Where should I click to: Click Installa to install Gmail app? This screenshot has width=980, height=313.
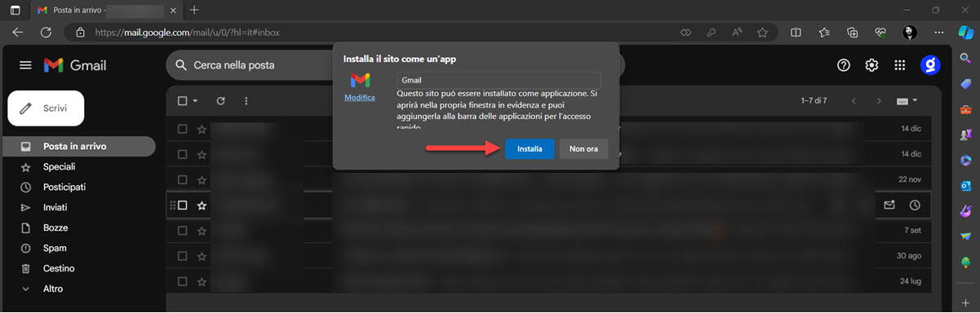pos(530,149)
